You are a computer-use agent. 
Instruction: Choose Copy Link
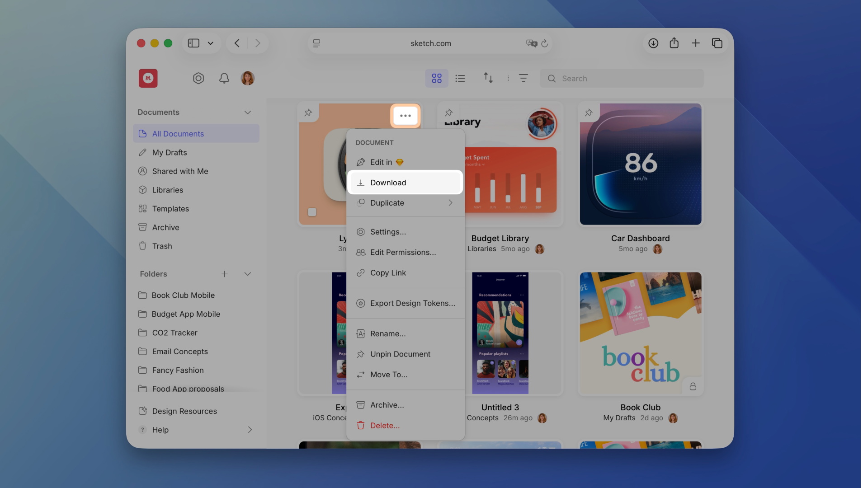[x=406, y=272]
